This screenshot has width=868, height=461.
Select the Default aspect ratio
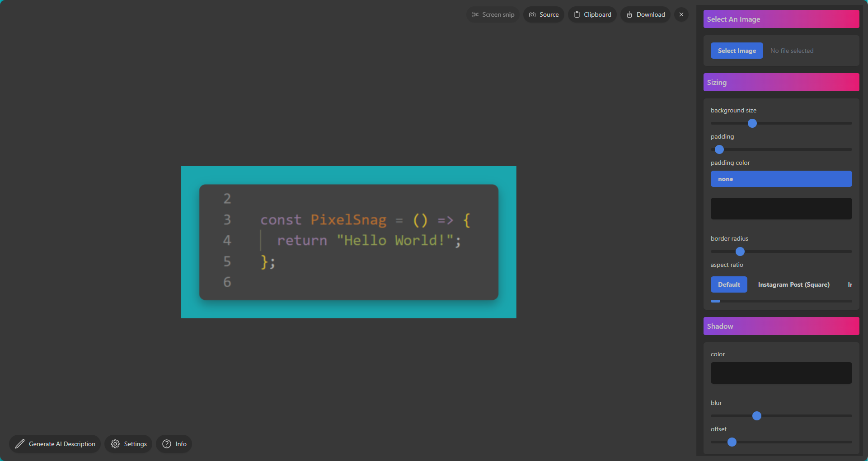[x=728, y=284]
